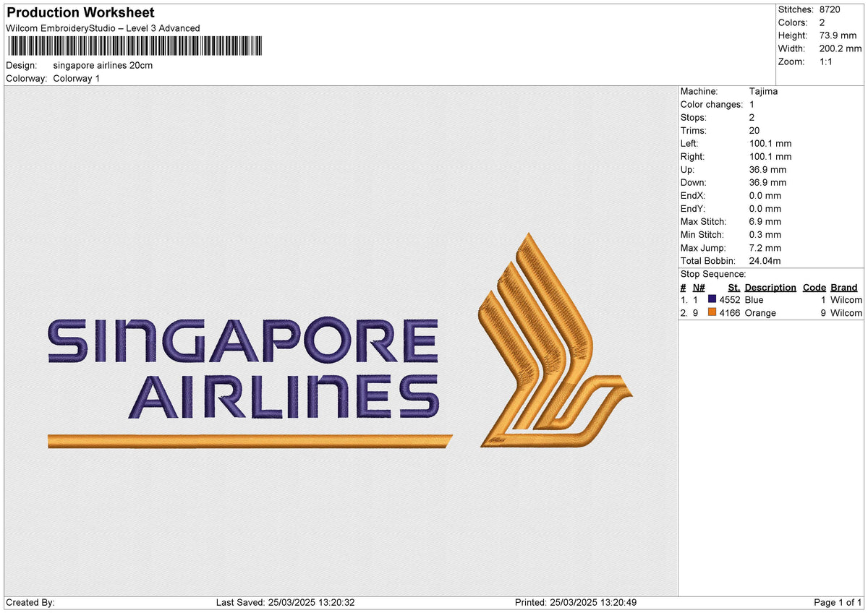868x613 pixels.
Task: Click the 'Orange' description in stop row 2
Action: [760, 313]
